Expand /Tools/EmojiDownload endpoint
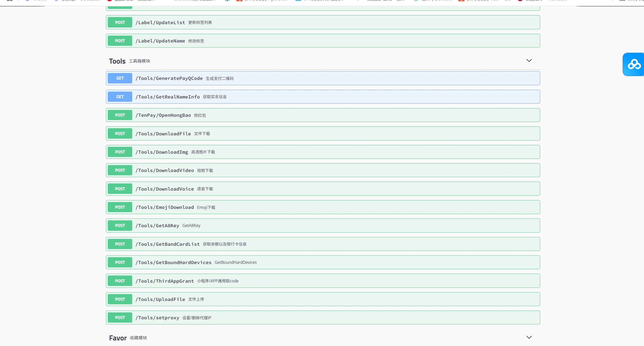 [x=165, y=207]
